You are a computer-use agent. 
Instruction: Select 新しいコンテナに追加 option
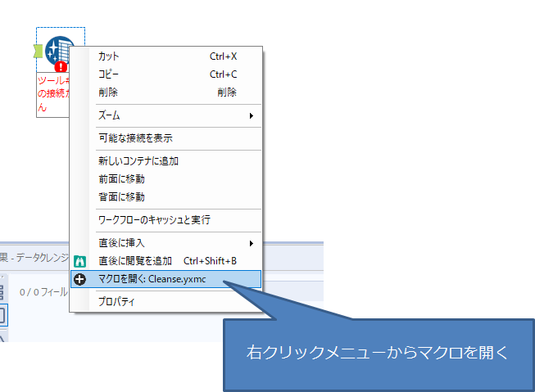[x=138, y=161]
